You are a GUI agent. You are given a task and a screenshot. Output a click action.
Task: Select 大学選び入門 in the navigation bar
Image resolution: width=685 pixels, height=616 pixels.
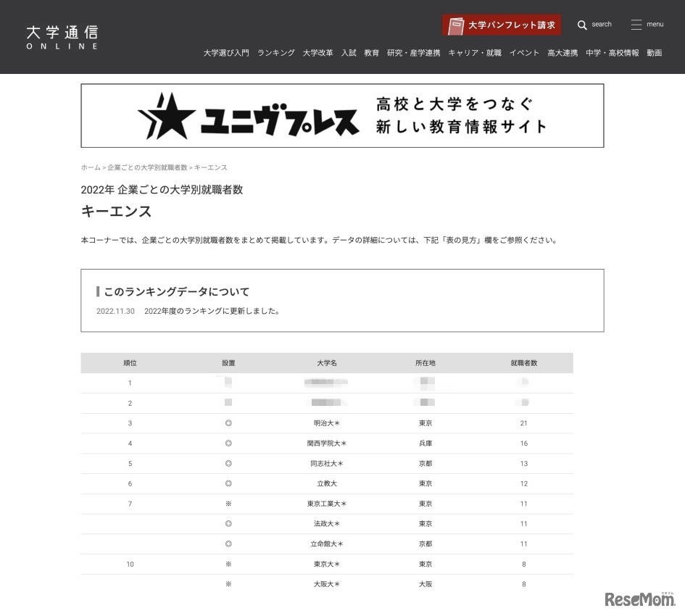228,53
